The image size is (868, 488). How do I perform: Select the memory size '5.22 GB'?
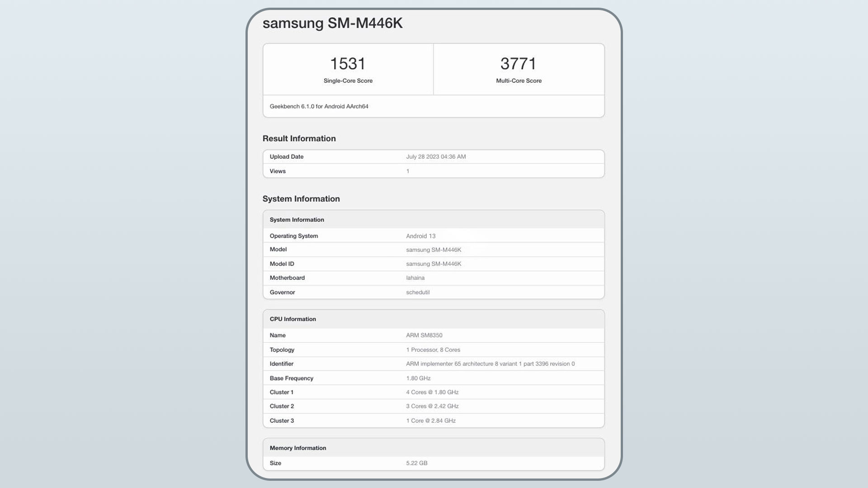coord(417,463)
